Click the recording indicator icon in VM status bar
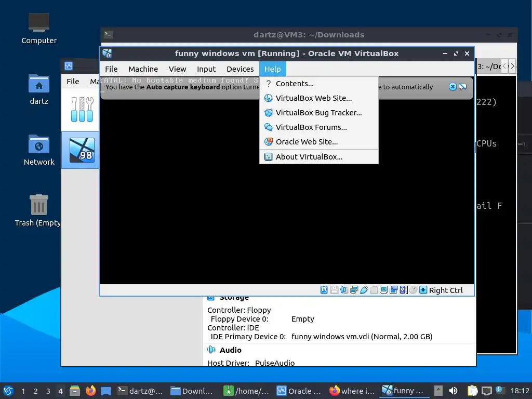532x399 pixels. click(394, 290)
